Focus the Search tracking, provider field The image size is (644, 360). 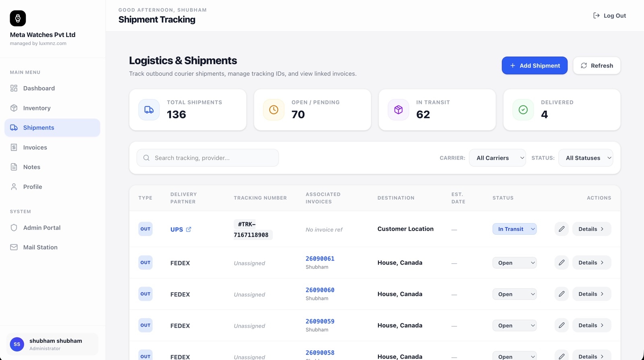208,158
